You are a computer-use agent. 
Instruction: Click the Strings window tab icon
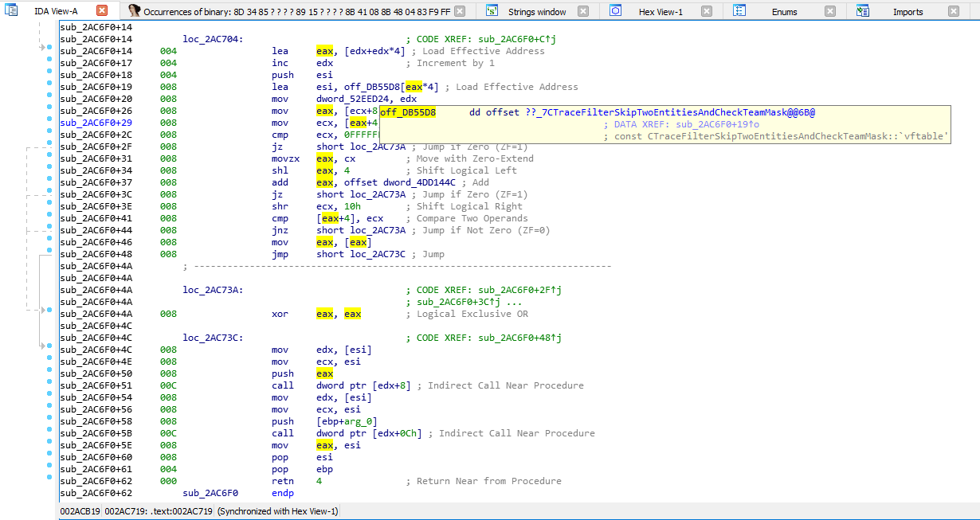(492, 11)
